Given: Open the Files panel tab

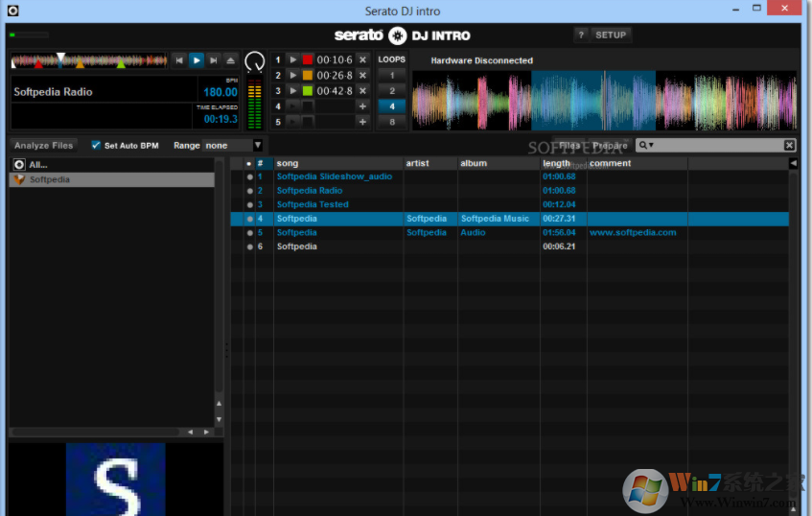Looking at the screenshot, I should click(569, 146).
